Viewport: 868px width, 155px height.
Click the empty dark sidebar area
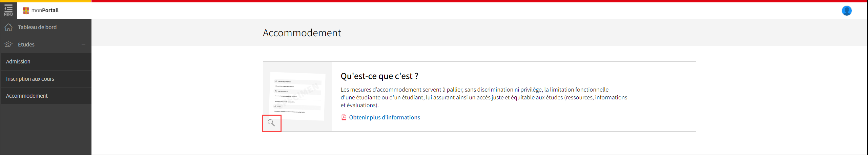pos(46,129)
